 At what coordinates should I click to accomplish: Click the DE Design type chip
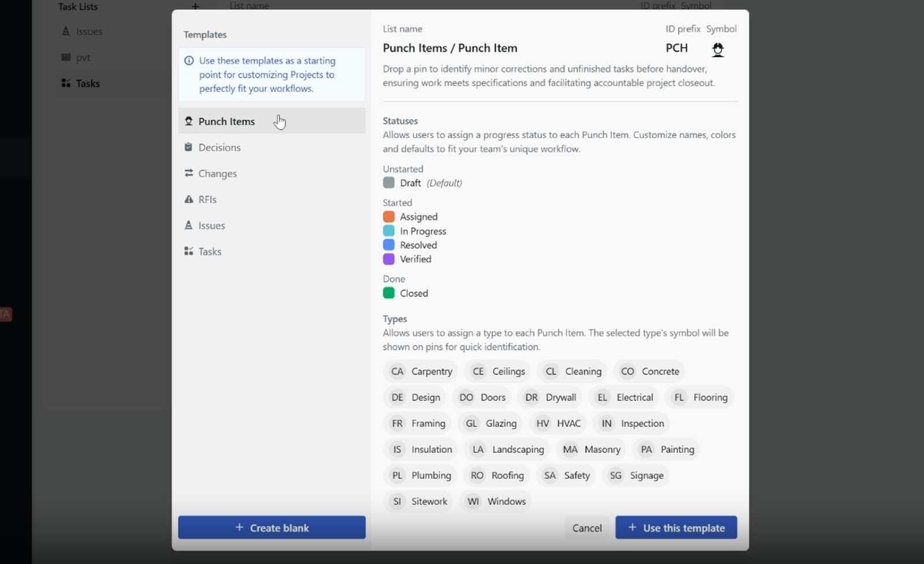(415, 398)
